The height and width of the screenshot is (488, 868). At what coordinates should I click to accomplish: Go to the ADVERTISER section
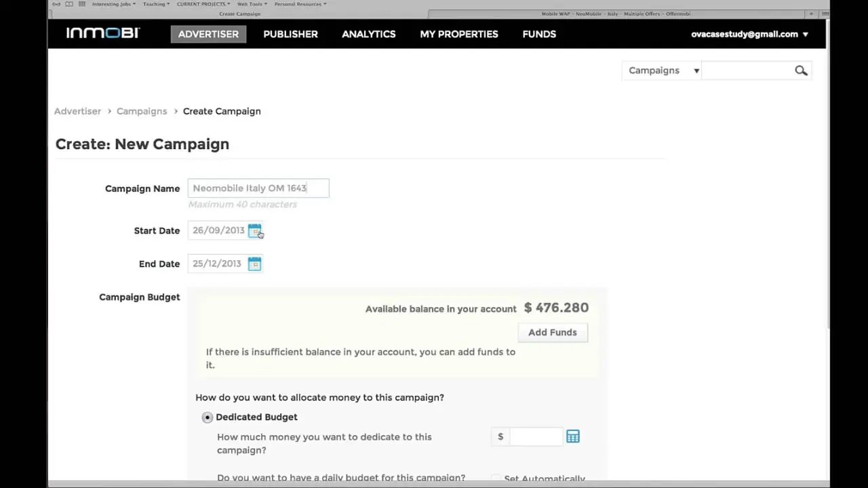[208, 34]
